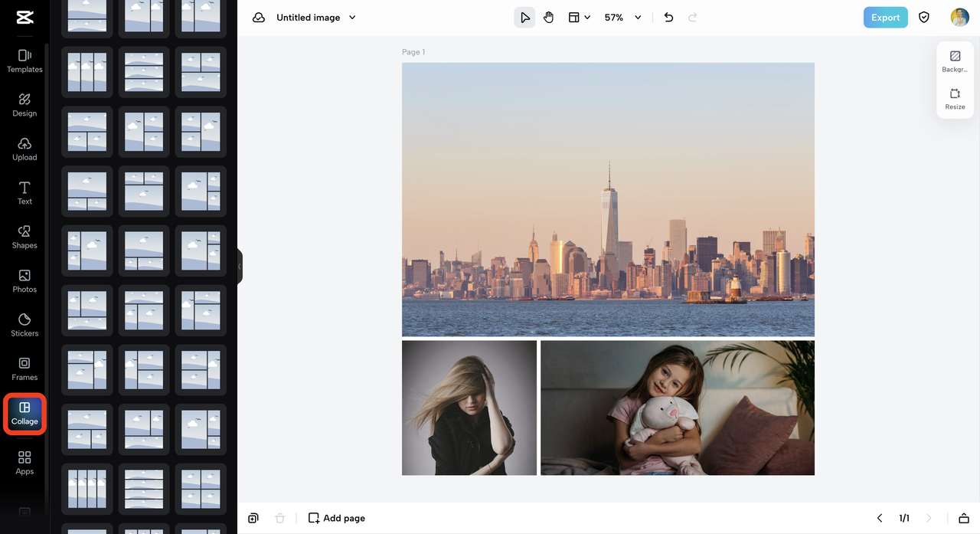Open the shield security icon
The width and height of the screenshot is (980, 534).
(x=924, y=18)
